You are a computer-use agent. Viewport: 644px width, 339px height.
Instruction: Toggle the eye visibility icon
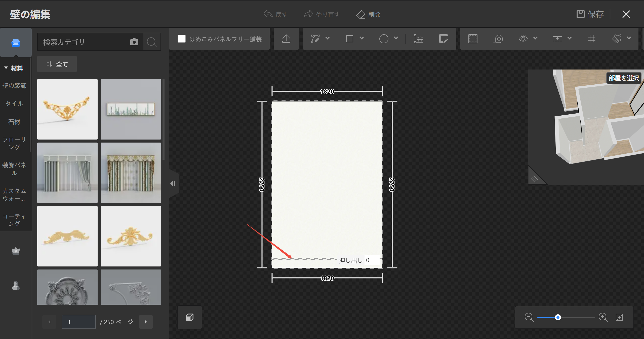click(x=523, y=39)
